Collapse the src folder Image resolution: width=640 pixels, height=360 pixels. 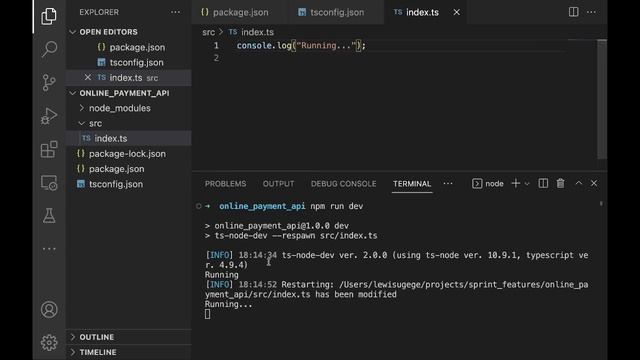point(129,123)
